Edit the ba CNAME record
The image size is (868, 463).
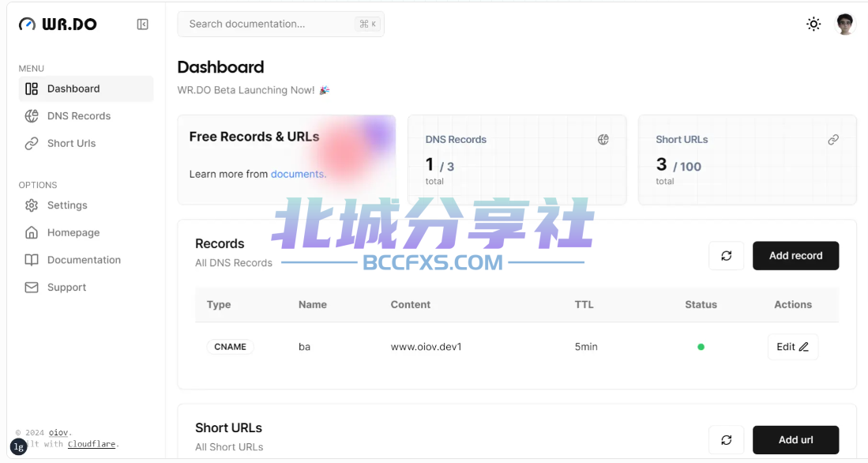793,347
